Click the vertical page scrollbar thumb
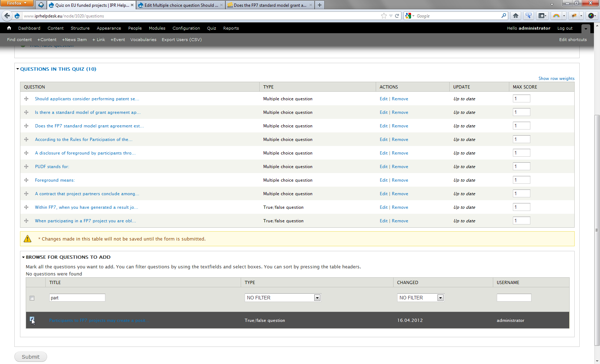Screen dimensions: 600x364 coord(597,230)
